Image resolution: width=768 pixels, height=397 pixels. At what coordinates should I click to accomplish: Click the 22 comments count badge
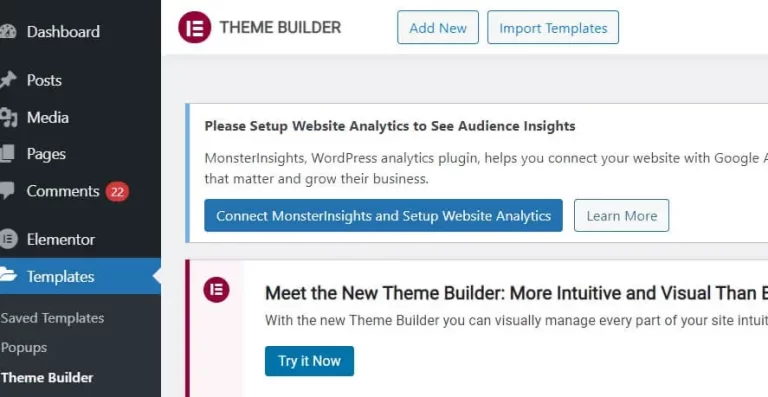117,192
